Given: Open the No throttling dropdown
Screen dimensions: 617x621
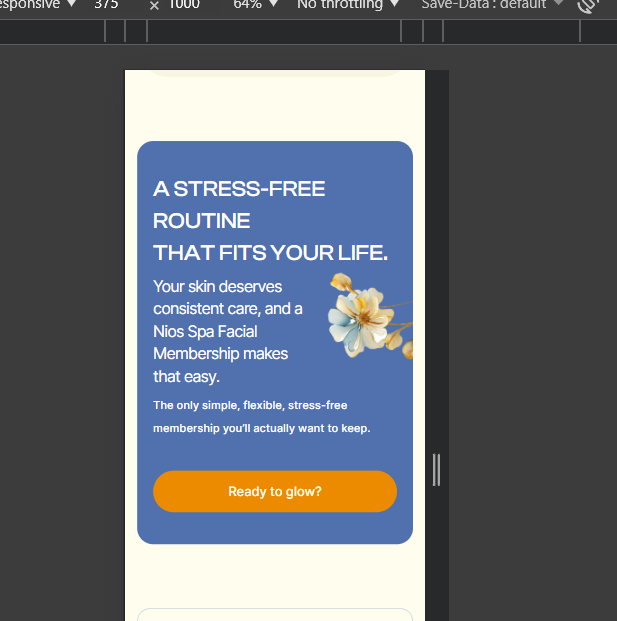Looking at the screenshot, I should [348, 4].
